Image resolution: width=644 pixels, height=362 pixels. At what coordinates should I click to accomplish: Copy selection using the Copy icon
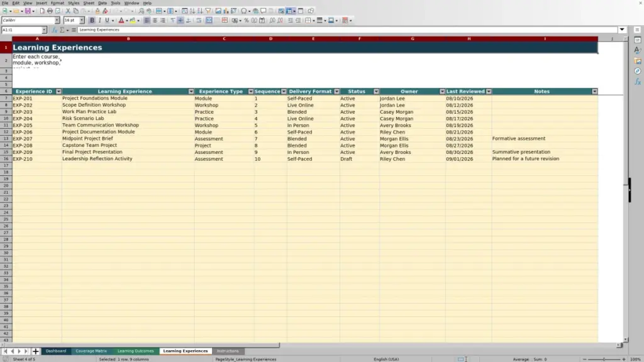tap(75, 11)
